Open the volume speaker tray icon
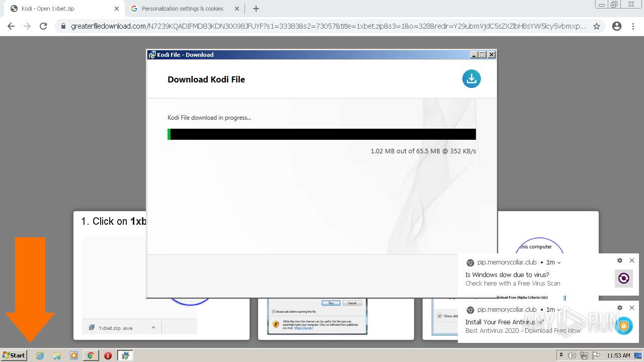 [x=572, y=355]
